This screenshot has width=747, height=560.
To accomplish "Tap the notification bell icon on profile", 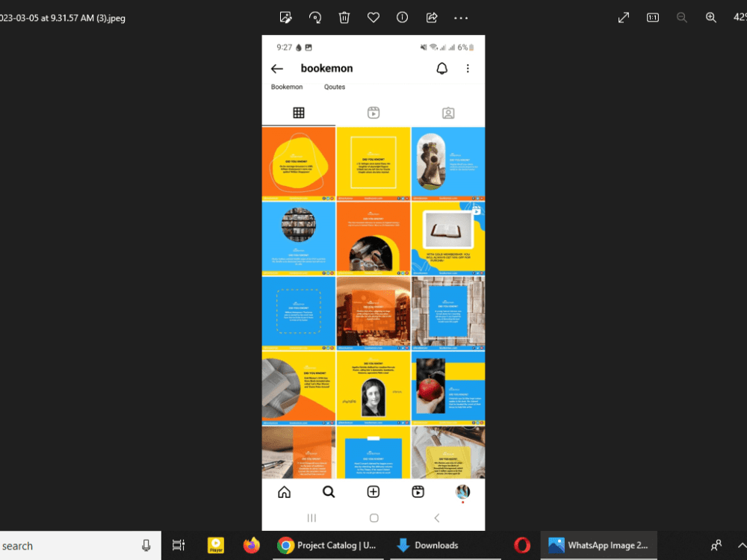I will [442, 69].
